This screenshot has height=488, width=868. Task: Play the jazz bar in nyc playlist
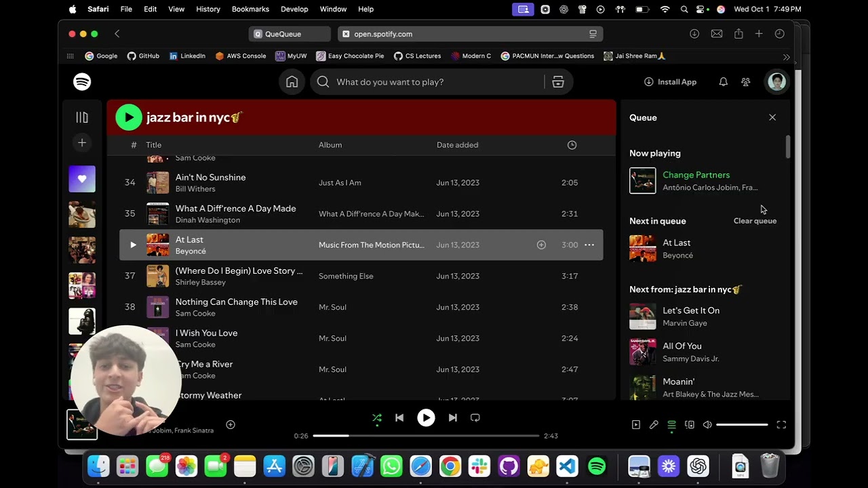click(x=129, y=117)
